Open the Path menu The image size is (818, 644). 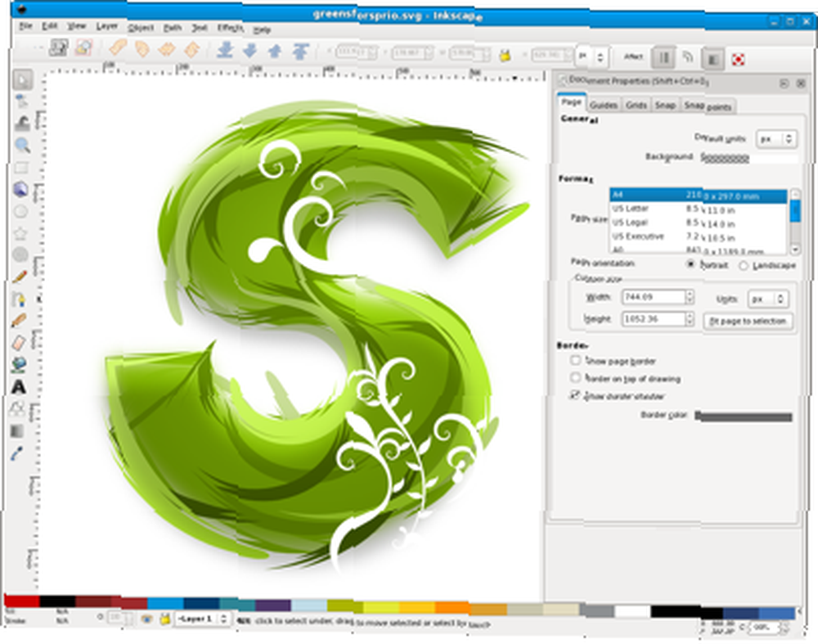coord(172,28)
